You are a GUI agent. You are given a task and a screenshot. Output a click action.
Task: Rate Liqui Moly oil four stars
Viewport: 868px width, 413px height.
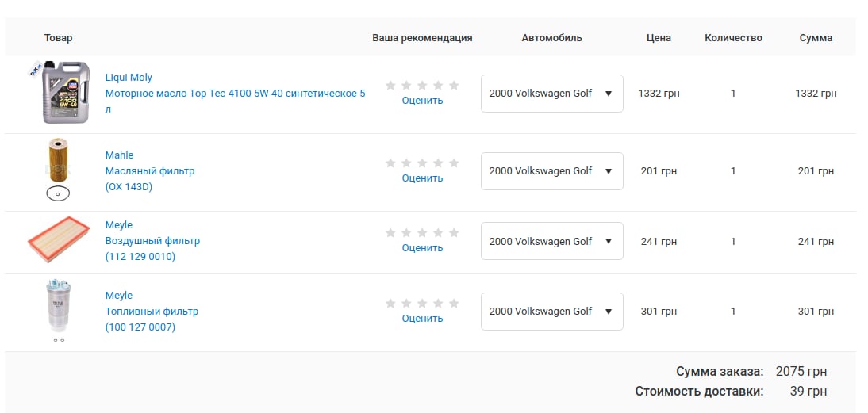[x=438, y=85]
